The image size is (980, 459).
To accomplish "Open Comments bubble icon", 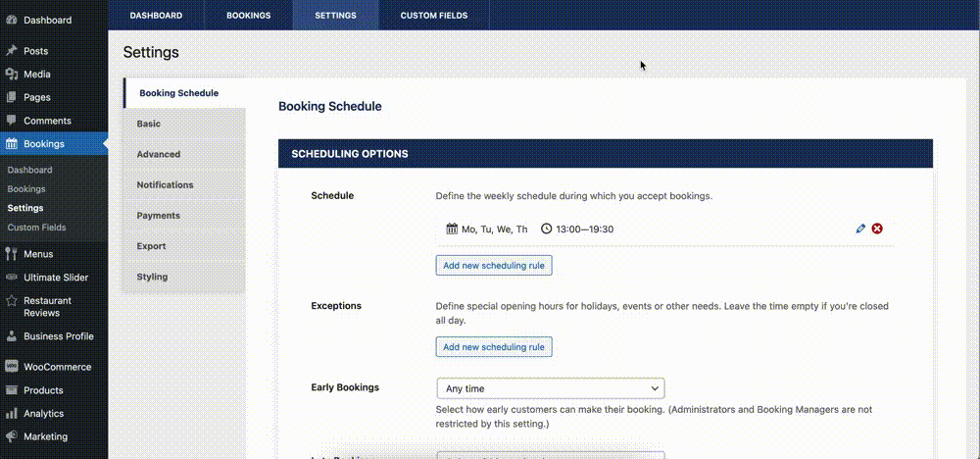I will (11, 120).
